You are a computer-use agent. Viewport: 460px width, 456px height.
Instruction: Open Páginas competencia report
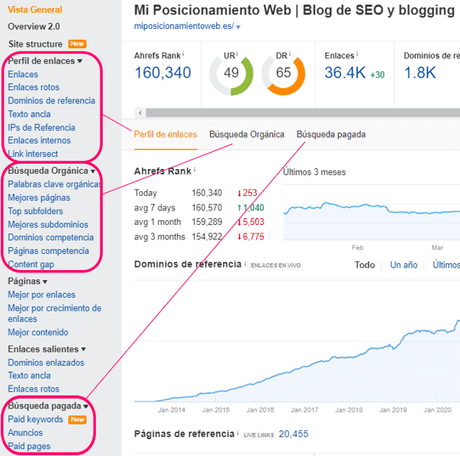coord(49,251)
